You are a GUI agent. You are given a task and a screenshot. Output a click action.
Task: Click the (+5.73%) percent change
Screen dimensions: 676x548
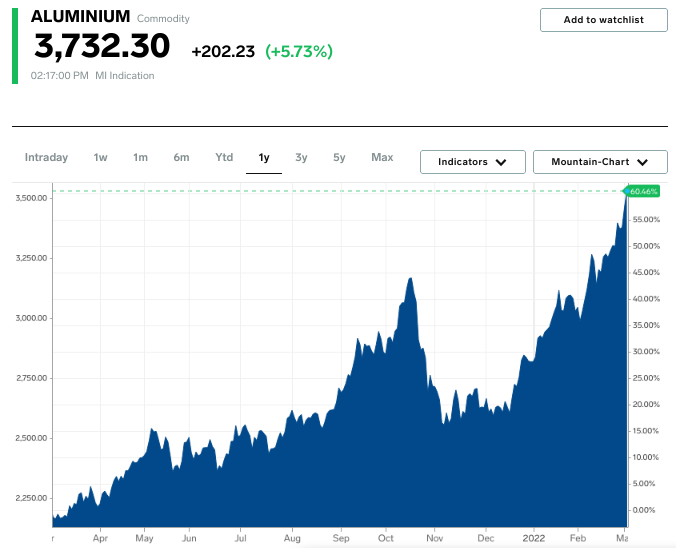[x=299, y=52]
